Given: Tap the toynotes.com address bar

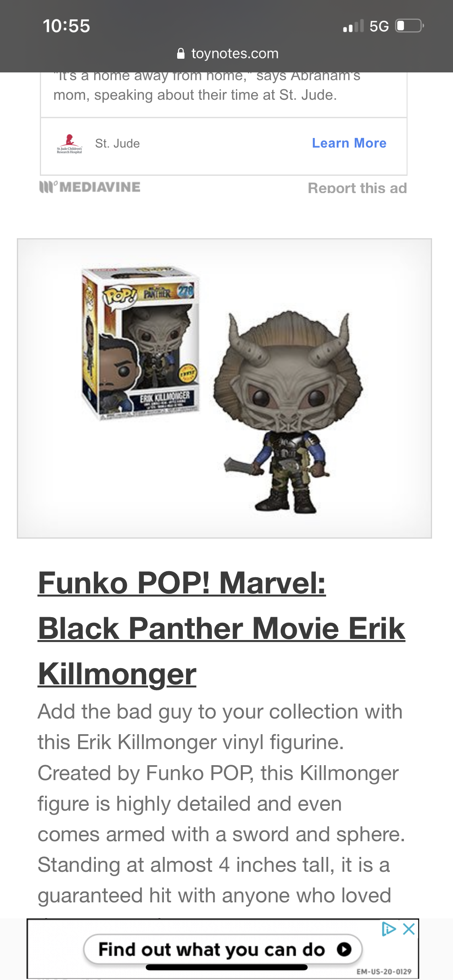Looking at the screenshot, I should coord(228,54).
